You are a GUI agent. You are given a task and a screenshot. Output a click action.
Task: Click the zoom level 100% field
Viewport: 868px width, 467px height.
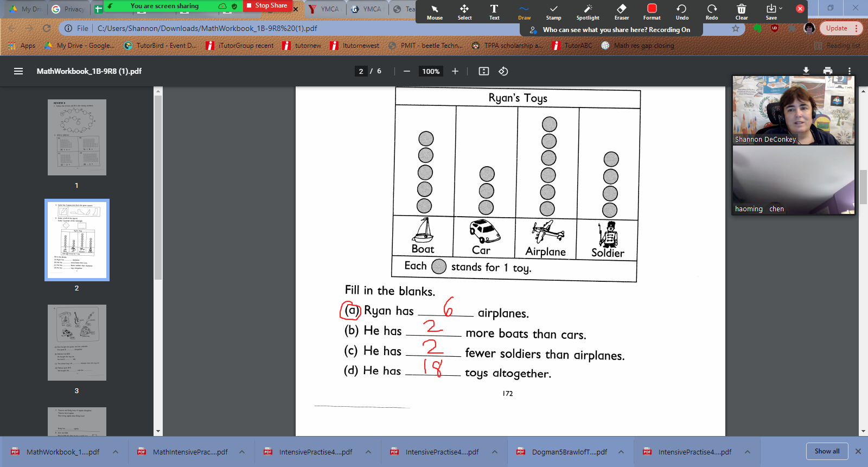click(431, 71)
